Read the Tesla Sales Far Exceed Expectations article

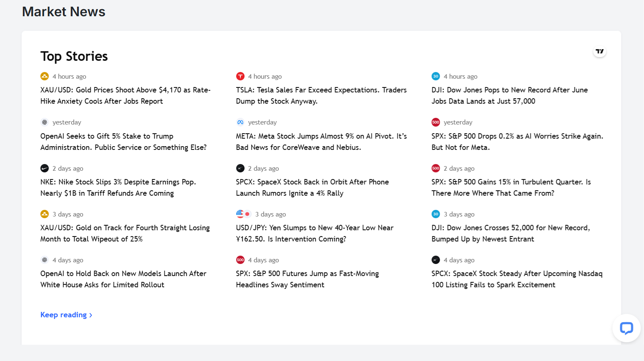321,95
